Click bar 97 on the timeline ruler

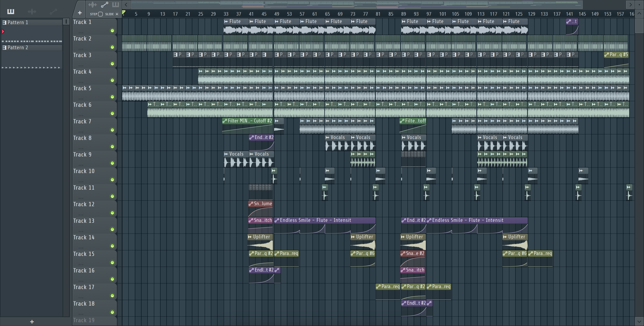(429, 14)
